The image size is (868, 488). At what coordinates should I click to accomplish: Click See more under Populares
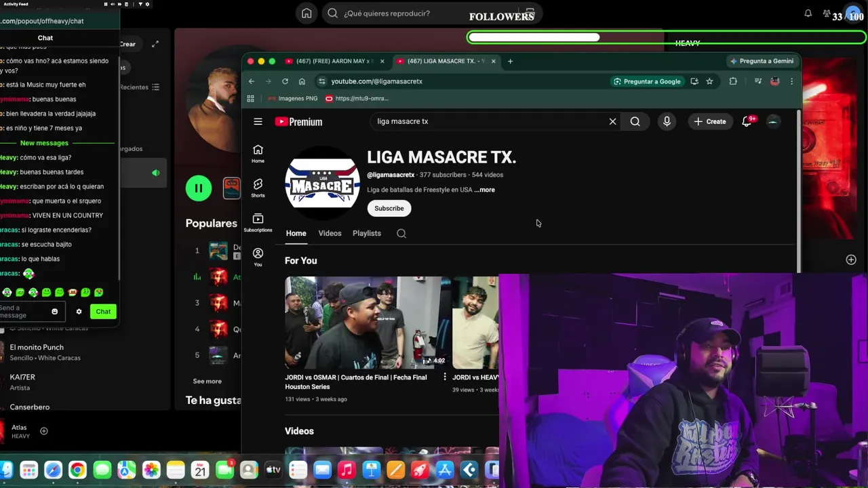(207, 382)
